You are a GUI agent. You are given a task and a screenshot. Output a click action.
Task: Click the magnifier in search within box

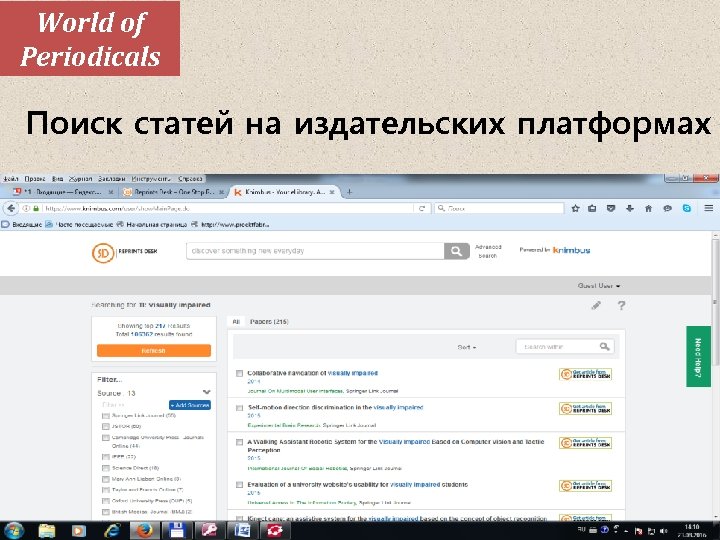[605, 347]
